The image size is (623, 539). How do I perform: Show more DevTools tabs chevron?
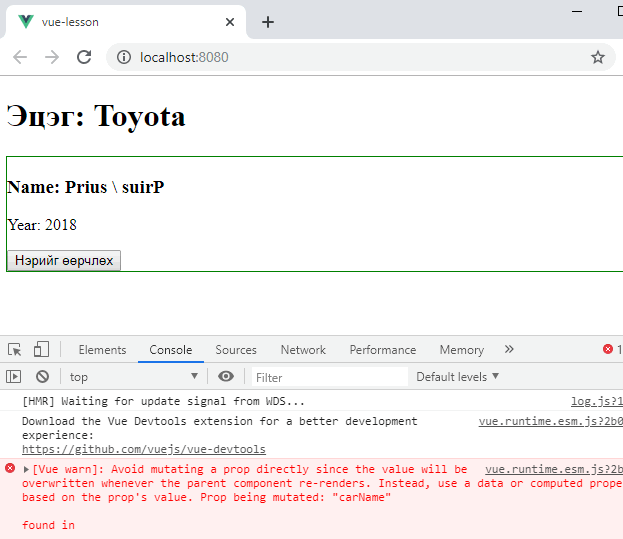pyautogui.click(x=509, y=349)
